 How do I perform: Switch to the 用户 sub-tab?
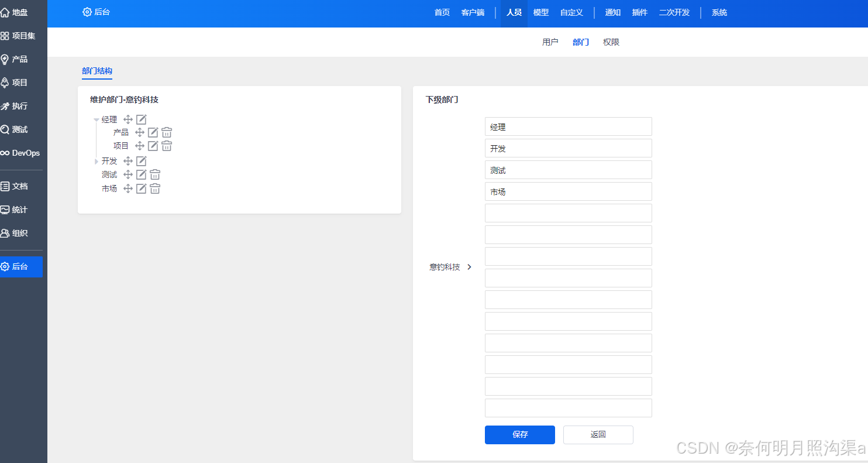point(550,42)
